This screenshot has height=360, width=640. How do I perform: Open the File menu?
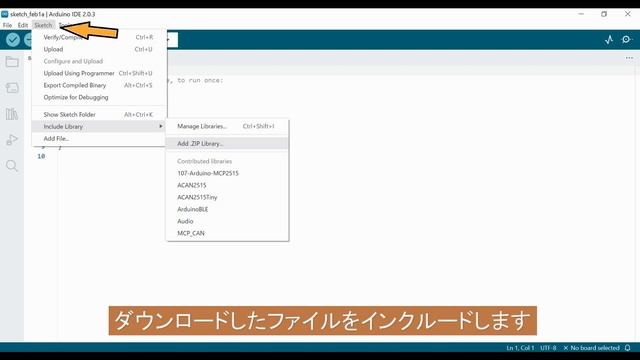(x=7, y=25)
